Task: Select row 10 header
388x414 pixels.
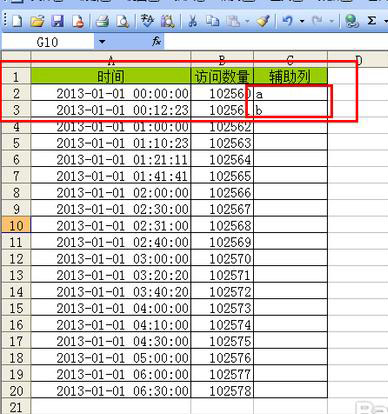Action: [16, 225]
